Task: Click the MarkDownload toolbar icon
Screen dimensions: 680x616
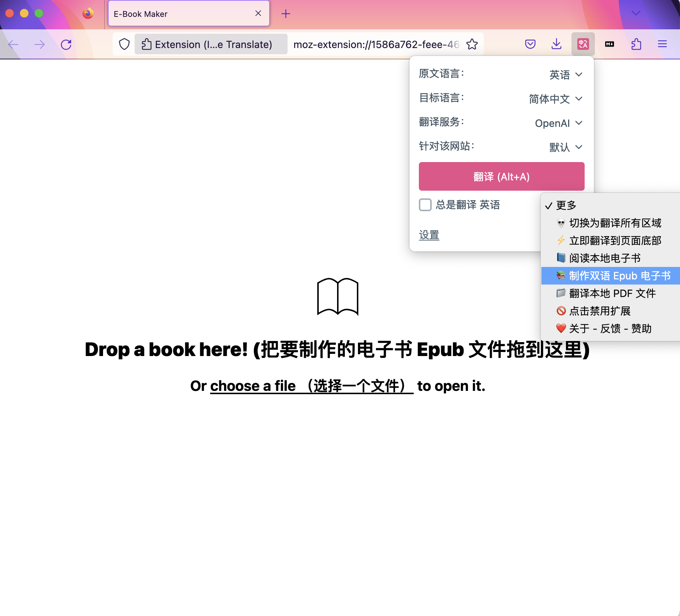Action: pos(609,44)
